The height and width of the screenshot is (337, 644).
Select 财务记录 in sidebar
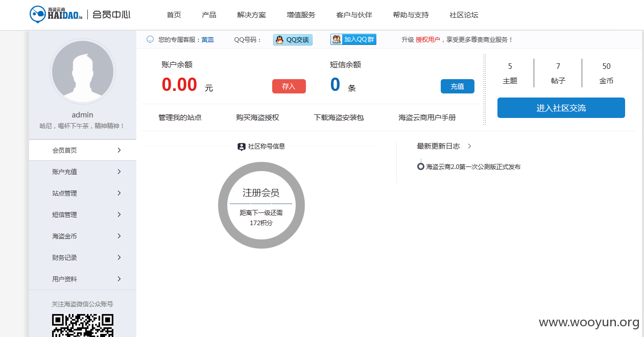click(x=83, y=257)
